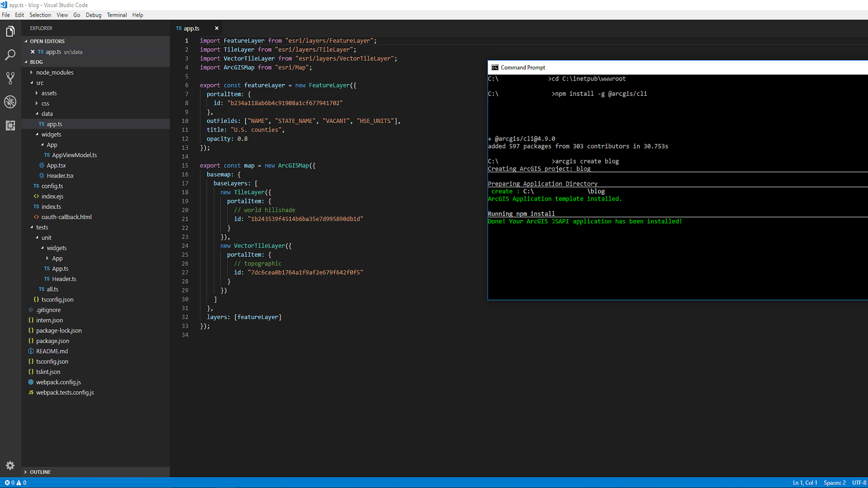Expand the assets folder
The height and width of the screenshot is (488, 868).
[x=49, y=93]
